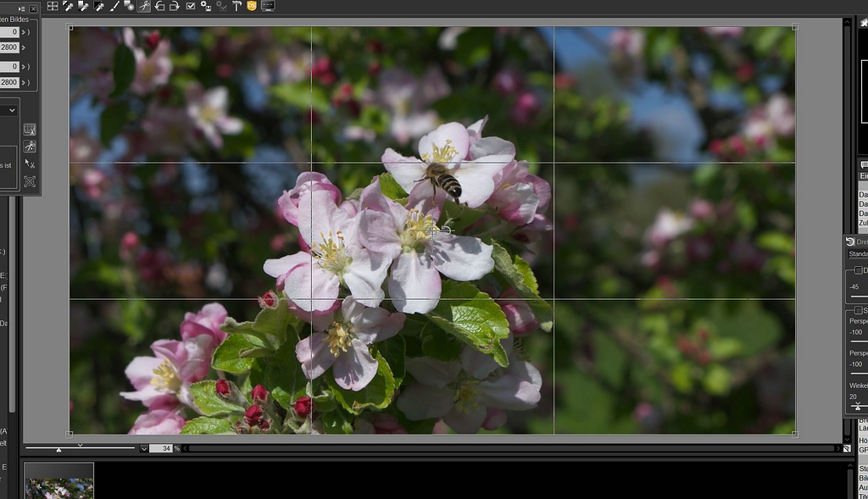
Task: Click the crop frame top-left corner handle
Action: pyautogui.click(x=70, y=27)
